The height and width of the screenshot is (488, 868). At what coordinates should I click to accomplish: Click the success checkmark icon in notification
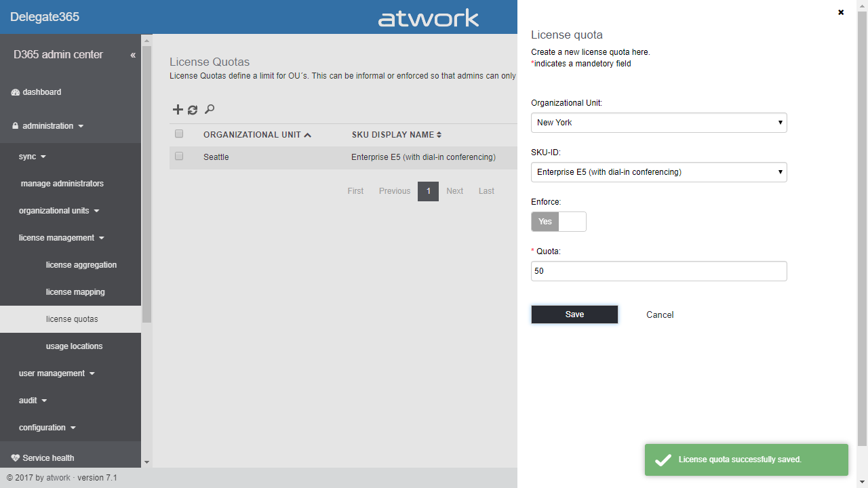pyautogui.click(x=663, y=460)
